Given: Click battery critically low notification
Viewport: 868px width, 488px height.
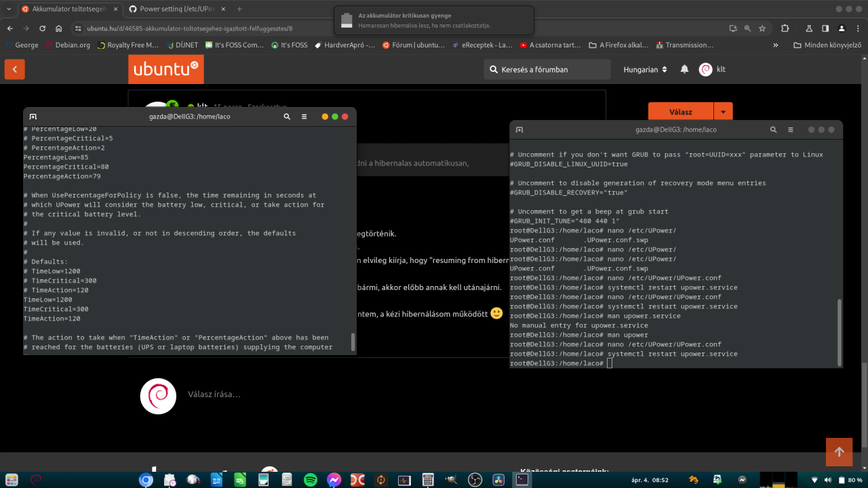Looking at the screenshot, I should tap(434, 20).
